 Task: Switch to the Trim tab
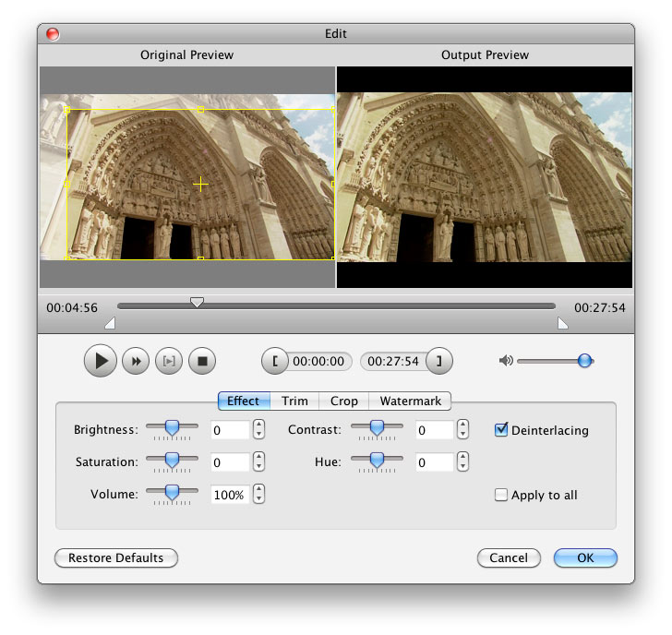294,401
